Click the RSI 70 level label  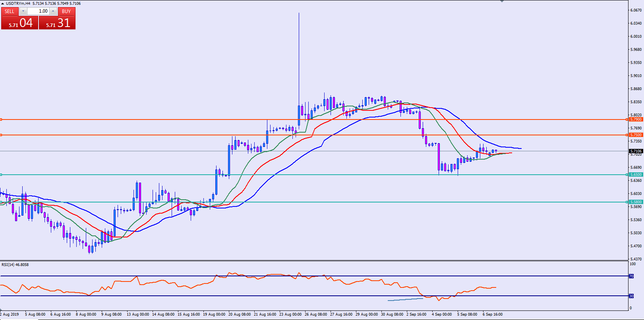631,276
